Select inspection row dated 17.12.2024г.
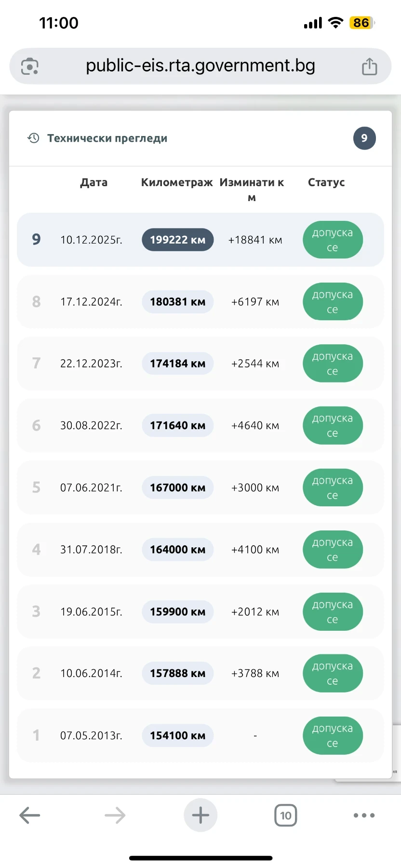This screenshot has width=401, height=868. pos(91,302)
